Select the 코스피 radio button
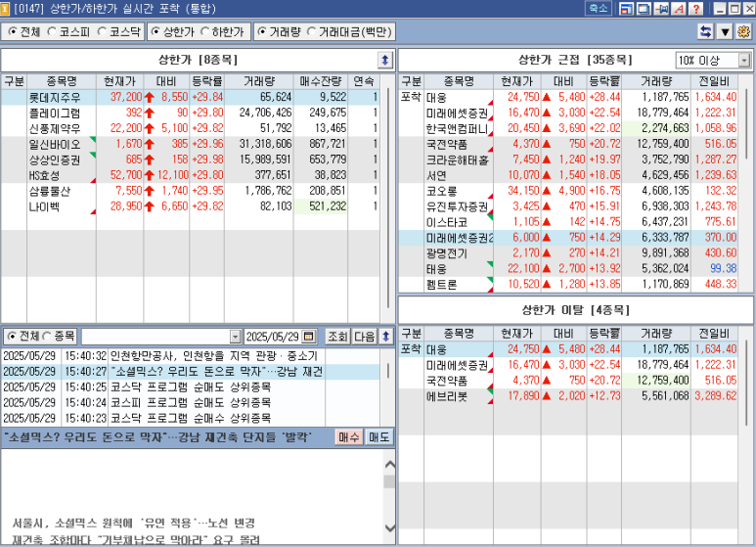This screenshot has width=756, height=547. [52, 32]
